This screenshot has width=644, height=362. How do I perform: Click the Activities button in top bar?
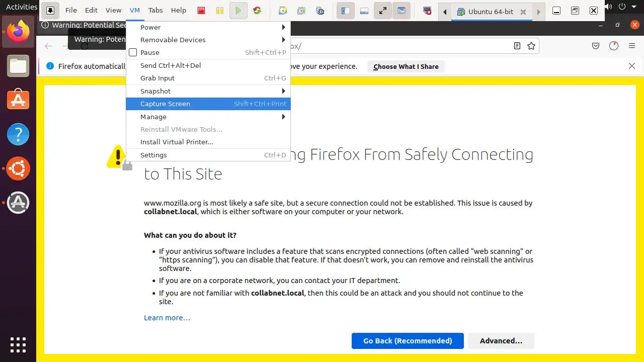point(22,7)
